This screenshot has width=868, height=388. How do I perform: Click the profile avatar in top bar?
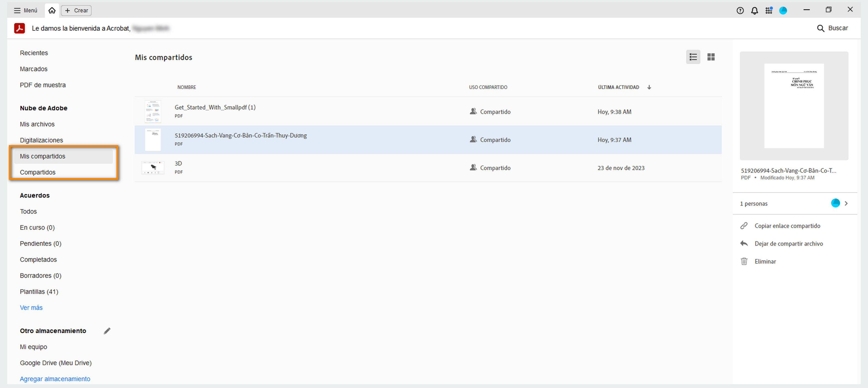click(x=783, y=10)
